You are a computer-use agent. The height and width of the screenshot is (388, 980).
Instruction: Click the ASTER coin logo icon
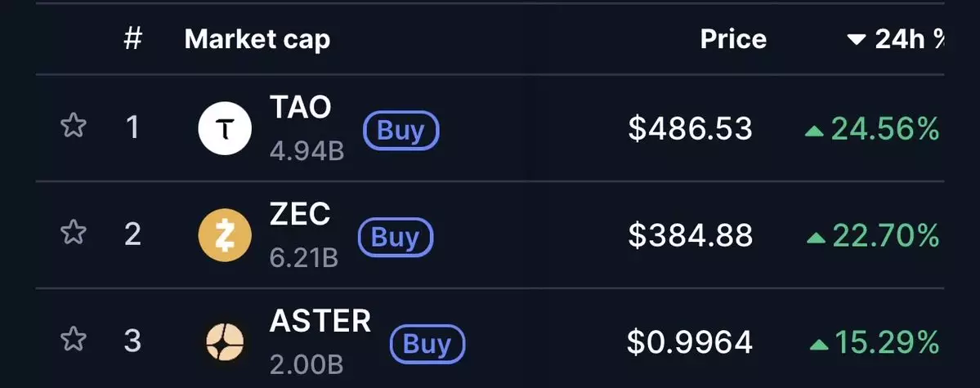point(226,341)
